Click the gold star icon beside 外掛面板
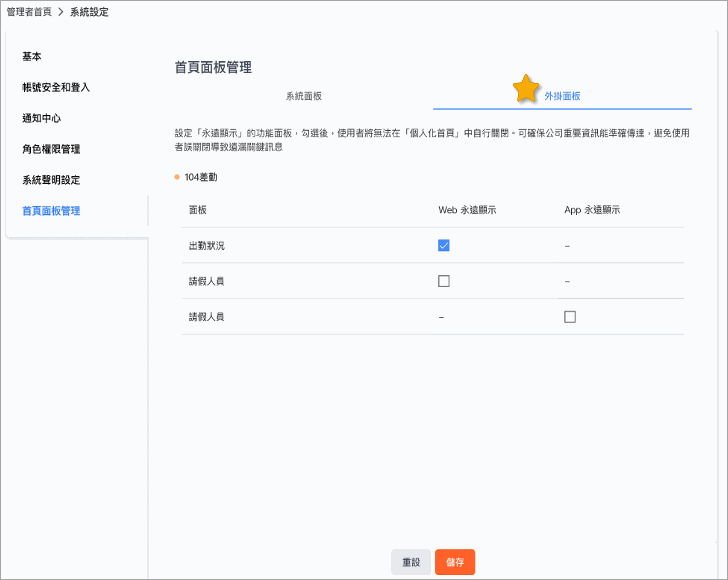Viewport: 728px width, 580px height. coord(525,89)
